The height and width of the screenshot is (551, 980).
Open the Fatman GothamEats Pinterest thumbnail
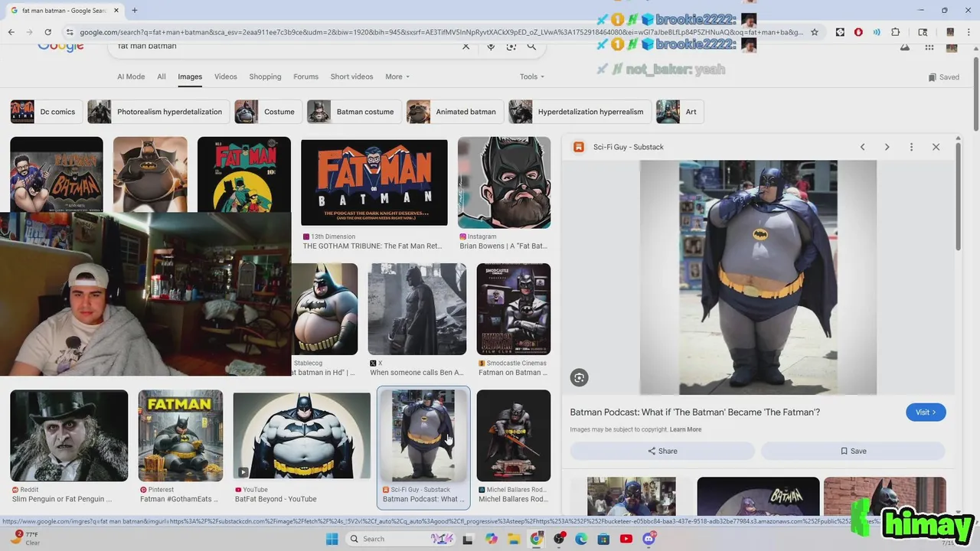click(x=181, y=436)
